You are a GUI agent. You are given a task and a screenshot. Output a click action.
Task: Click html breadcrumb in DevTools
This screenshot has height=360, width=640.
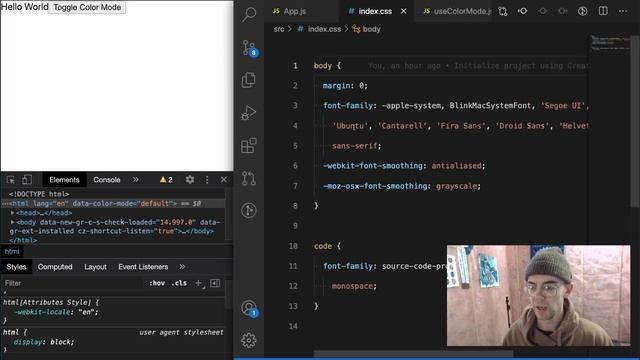[12, 251]
